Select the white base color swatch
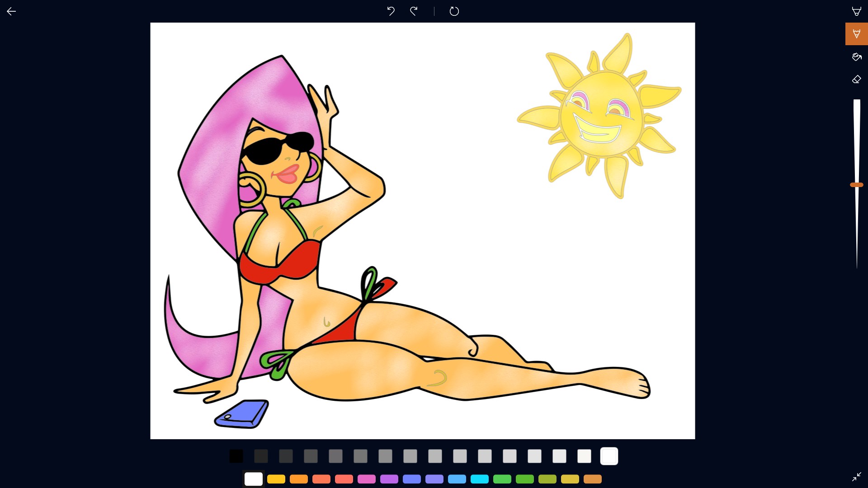This screenshot has height=488, width=868. 254,479
